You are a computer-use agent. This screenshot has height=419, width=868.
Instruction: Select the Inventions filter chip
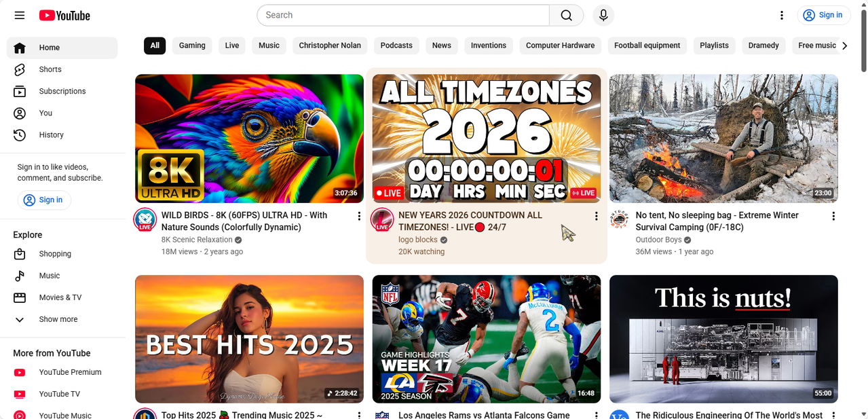tap(489, 45)
